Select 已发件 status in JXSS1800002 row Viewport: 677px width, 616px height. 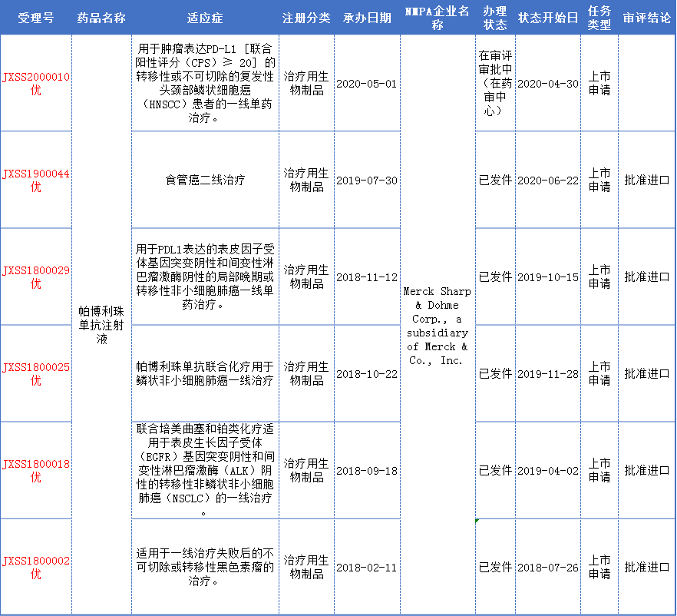point(495,567)
